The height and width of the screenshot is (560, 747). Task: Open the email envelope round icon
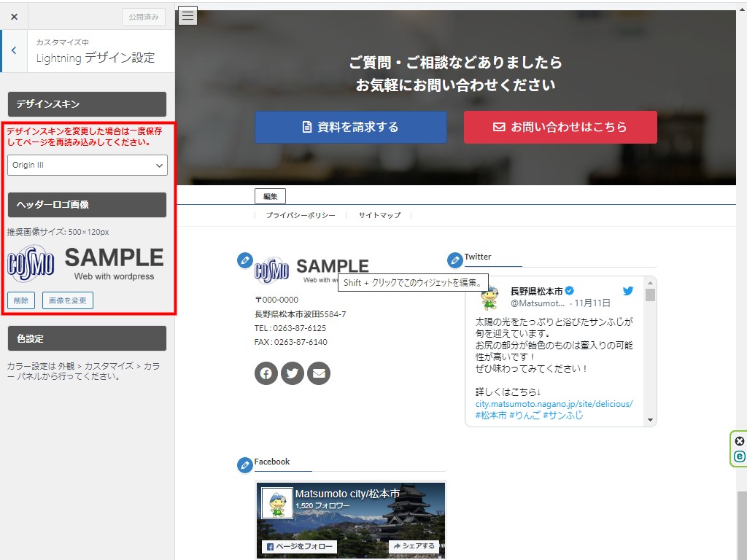318,373
